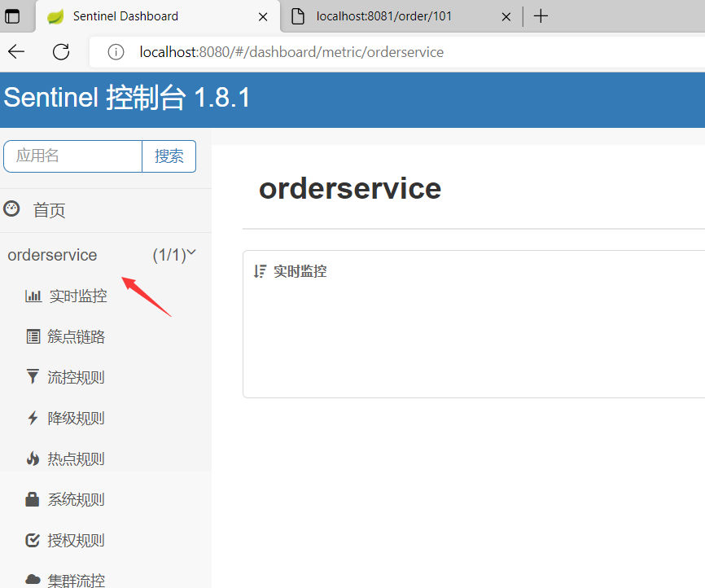Image resolution: width=705 pixels, height=588 pixels.
Task: Click the flame icon for 热点规则
Action: [33, 459]
